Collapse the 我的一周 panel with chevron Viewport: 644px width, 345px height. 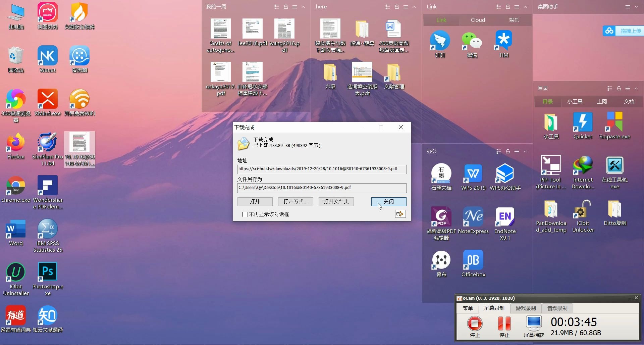(x=303, y=7)
